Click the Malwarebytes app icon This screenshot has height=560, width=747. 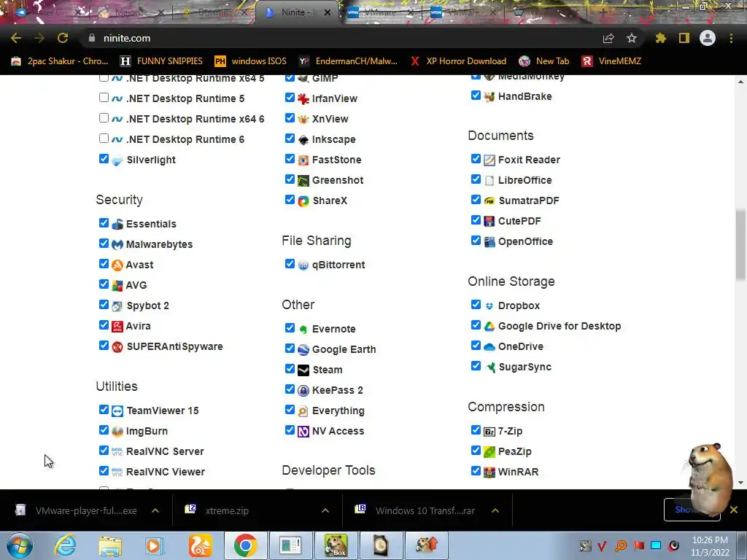[117, 245]
